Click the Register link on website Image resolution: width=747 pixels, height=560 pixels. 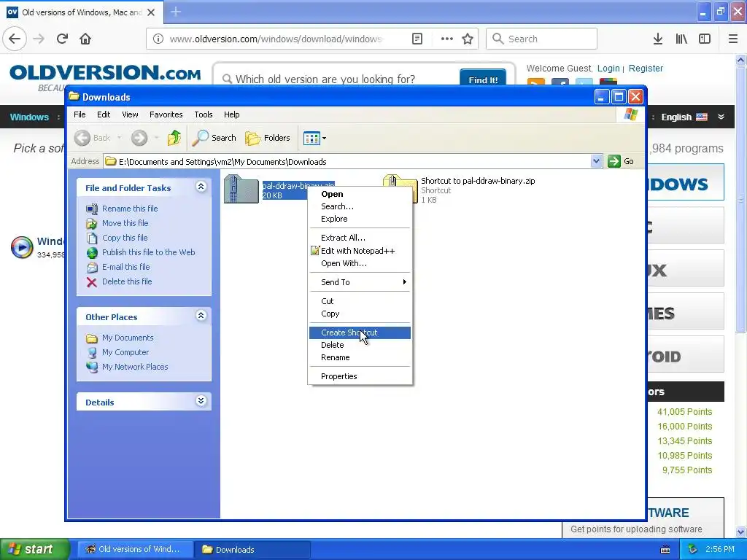tap(646, 68)
